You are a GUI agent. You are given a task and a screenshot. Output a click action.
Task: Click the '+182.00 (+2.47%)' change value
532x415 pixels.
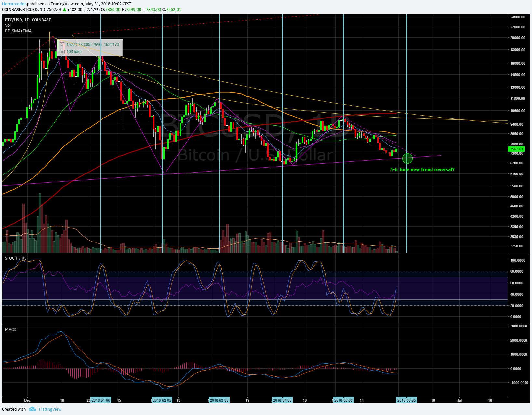click(x=83, y=10)
